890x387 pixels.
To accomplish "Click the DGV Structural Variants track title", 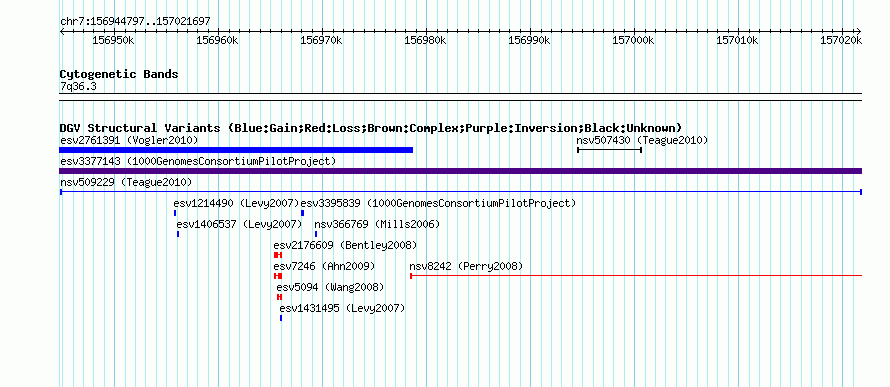I will (x=371, y=128).
